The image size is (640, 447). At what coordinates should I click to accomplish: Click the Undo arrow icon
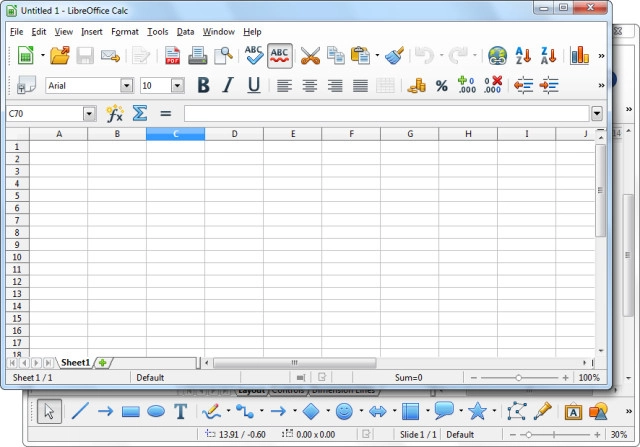(x=424, y=55)
